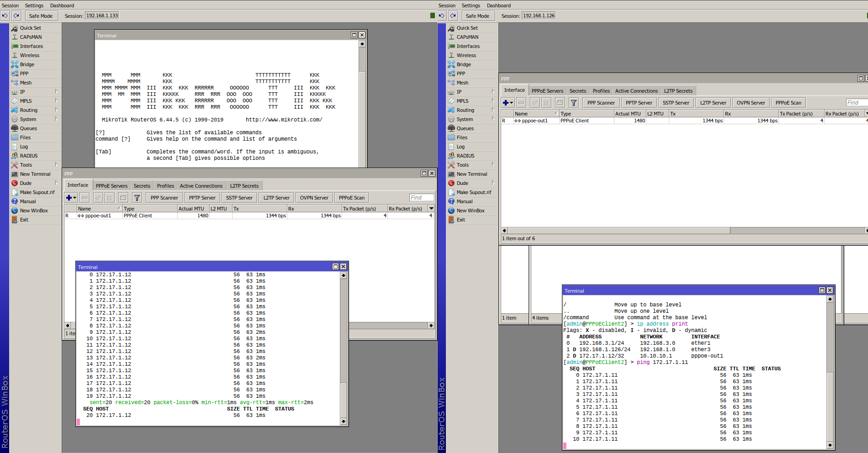Click Undo icon in right session toolbar
The width and height of the screenshot is (868, 453).
pyautogui.click(x=442, y=16)
